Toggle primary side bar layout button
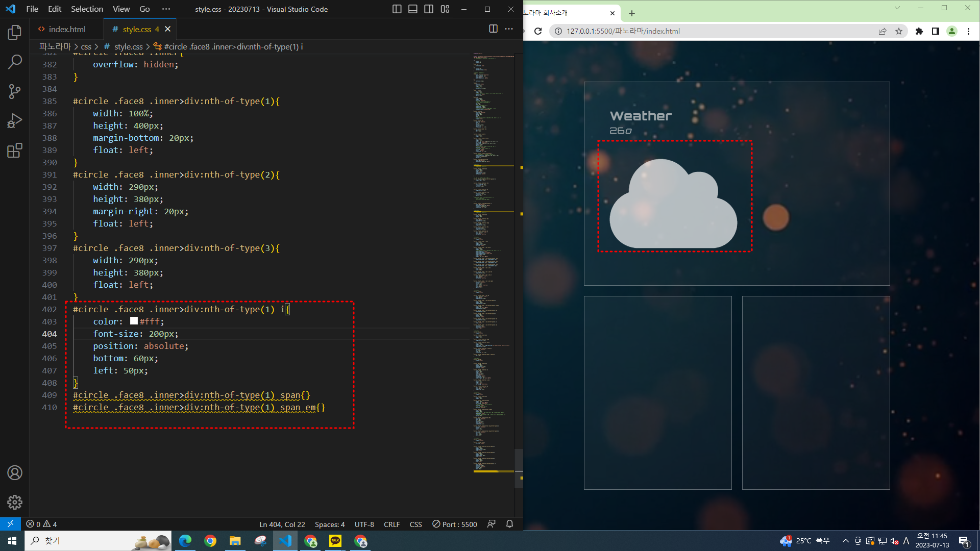Screen dimensions: 980x551 click(x=397, y=9)
